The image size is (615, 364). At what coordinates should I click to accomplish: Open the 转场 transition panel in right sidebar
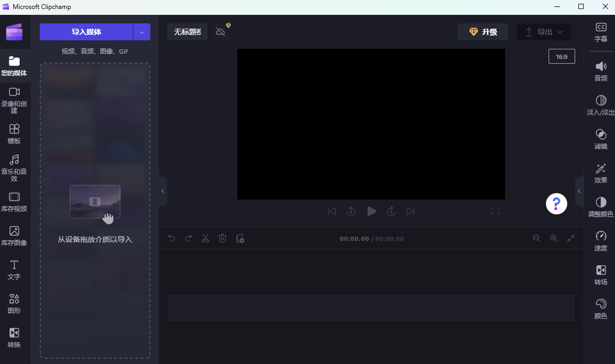click(601, 275)
